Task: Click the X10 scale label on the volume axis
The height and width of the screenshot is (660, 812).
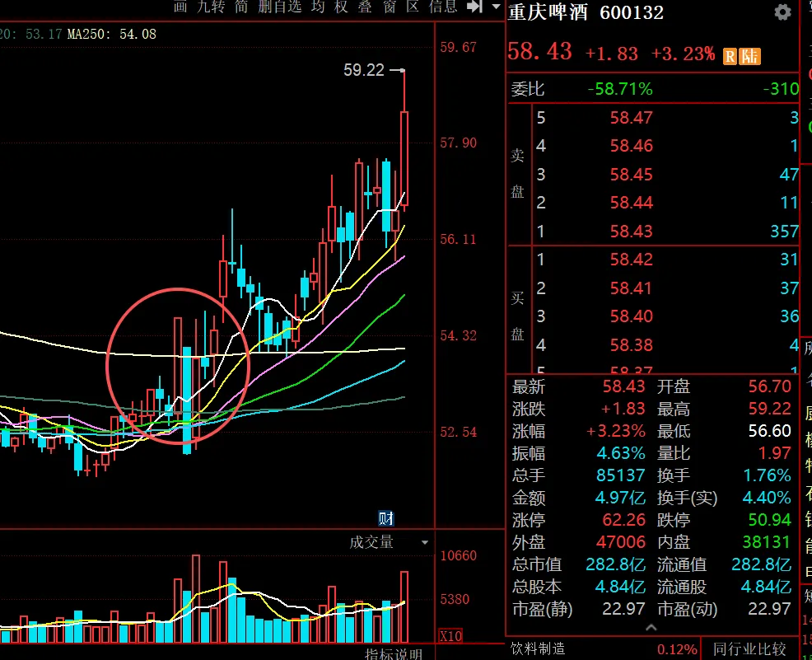Action: (x=450, y=635)
